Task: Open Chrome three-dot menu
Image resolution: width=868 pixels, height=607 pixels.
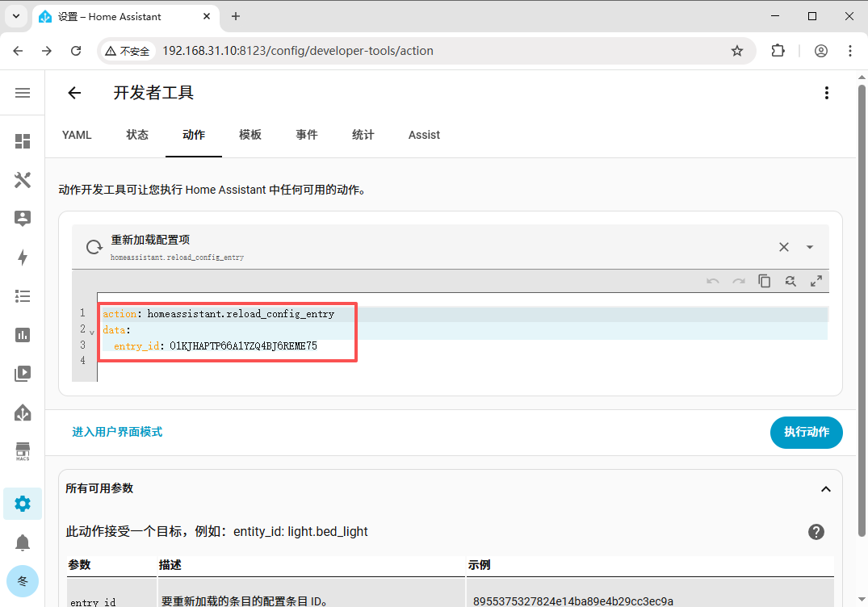Action: click(849, 51)
